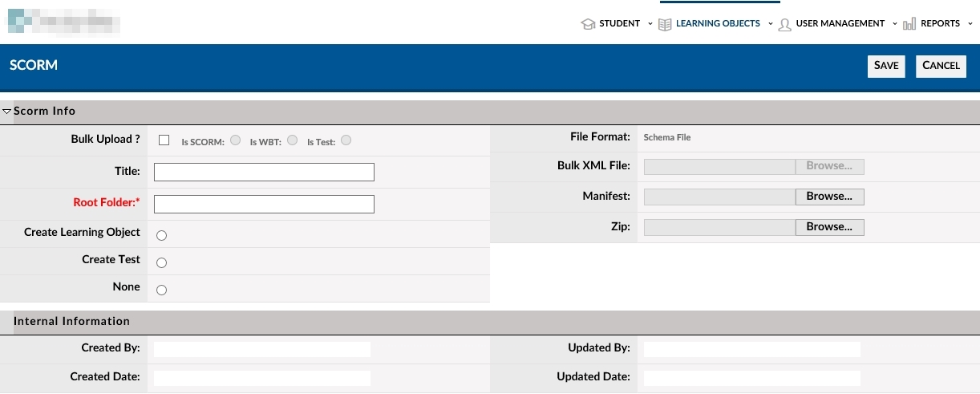Browse for the Manifest file
Screen dimensions: 980x394
tap(829, 197)
